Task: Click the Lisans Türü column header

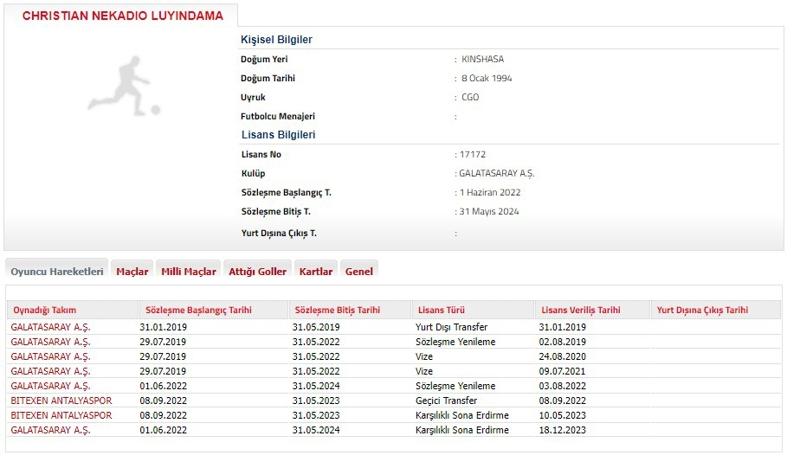Action: (x=440, y=310)
